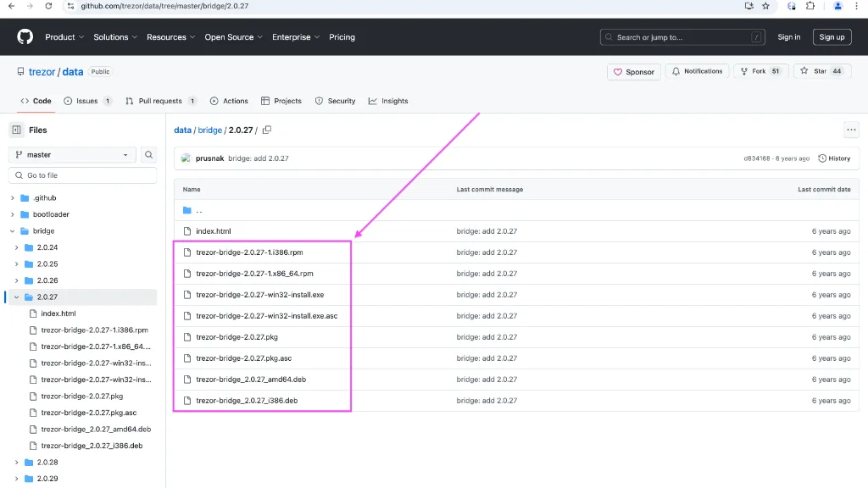868x488 pixels.
Task: Open Chrome three-dot menu
Action: click(856, 6)
